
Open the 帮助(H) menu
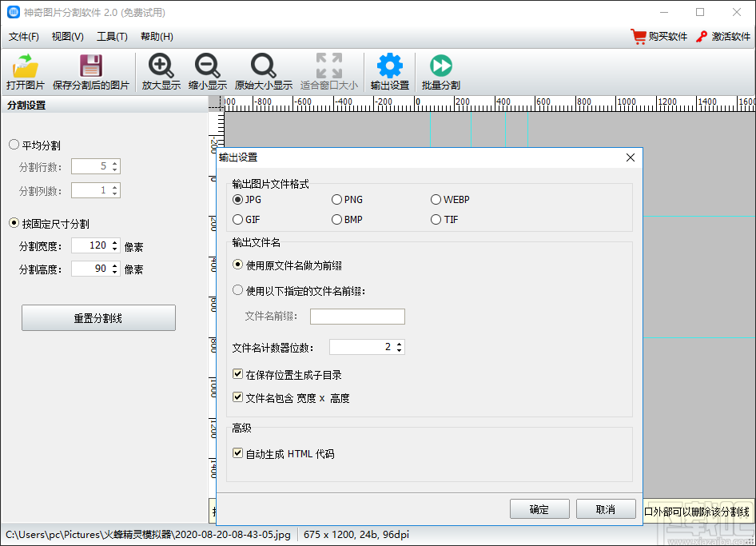click(157, 37)
